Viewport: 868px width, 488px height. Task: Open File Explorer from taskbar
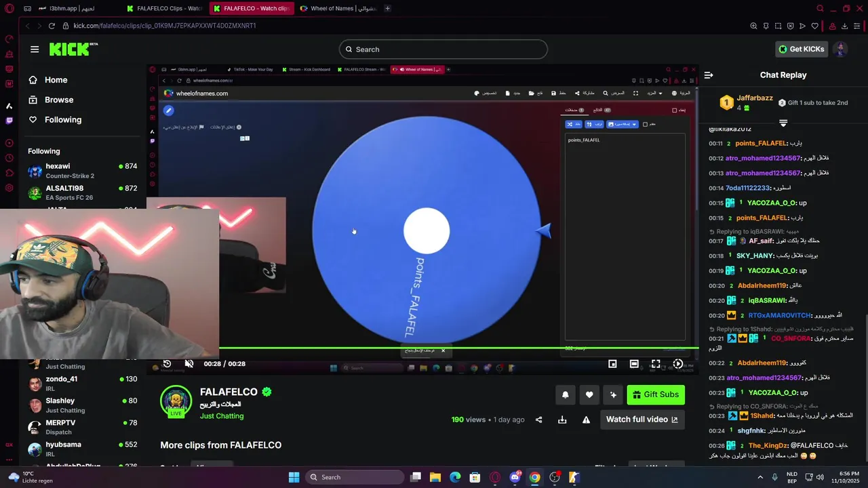tap(435, 477)
